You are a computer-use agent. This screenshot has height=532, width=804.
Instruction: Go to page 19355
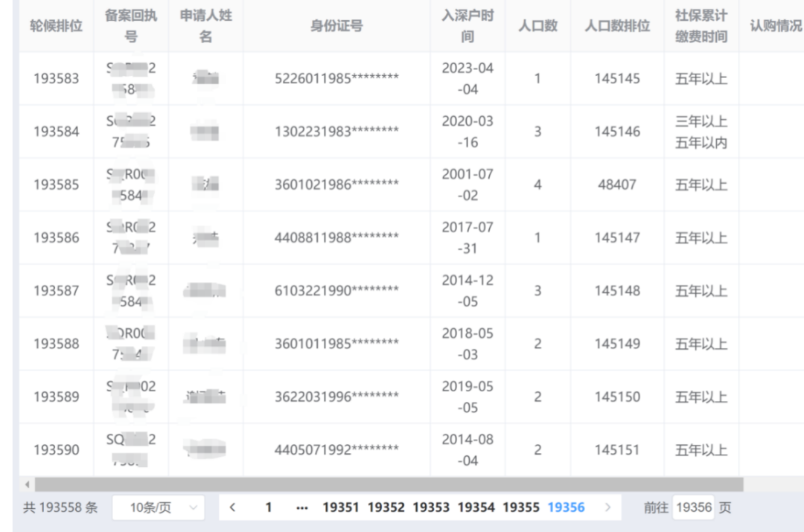pos(521,507)
